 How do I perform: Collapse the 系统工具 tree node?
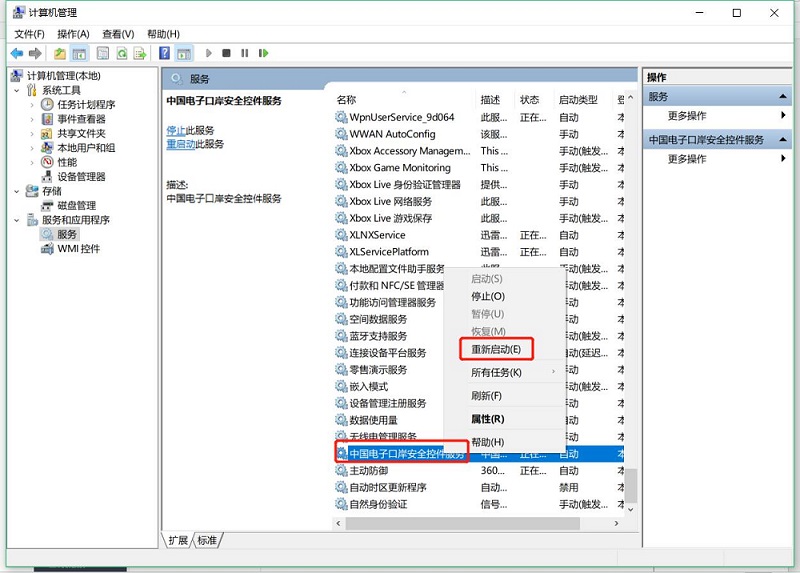[18, 91]
